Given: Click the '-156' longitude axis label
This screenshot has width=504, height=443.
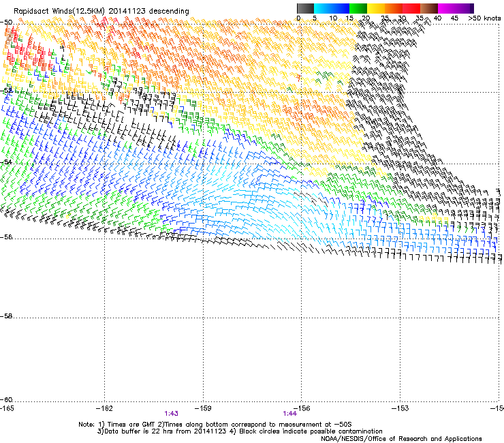Looking at the screenshot, I should coord(302,408).
